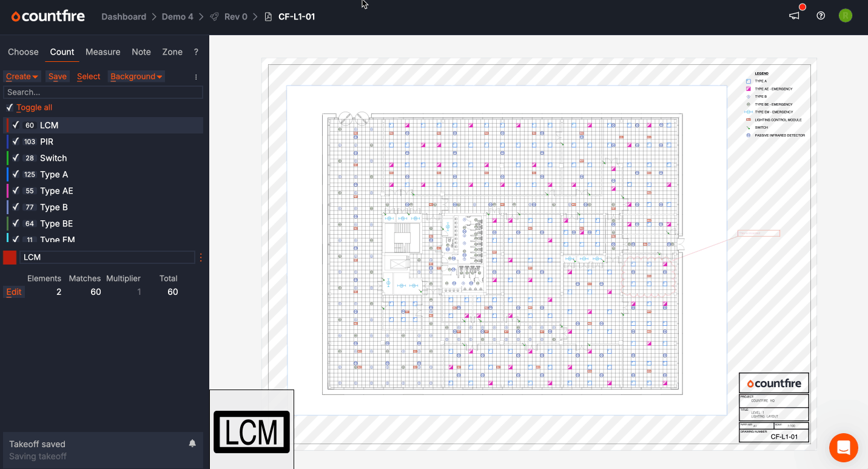Go to Rev 0 breadcrumb
The image size is (868, 469).
[236, 16]
